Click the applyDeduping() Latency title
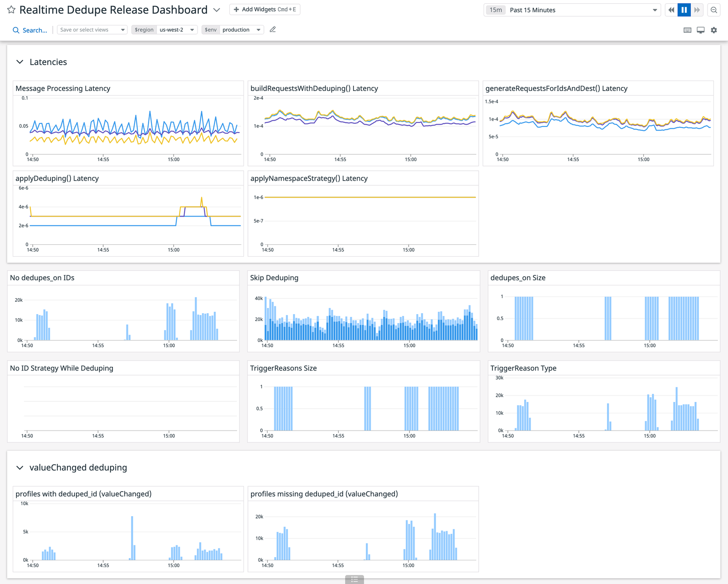 point(57,178)
